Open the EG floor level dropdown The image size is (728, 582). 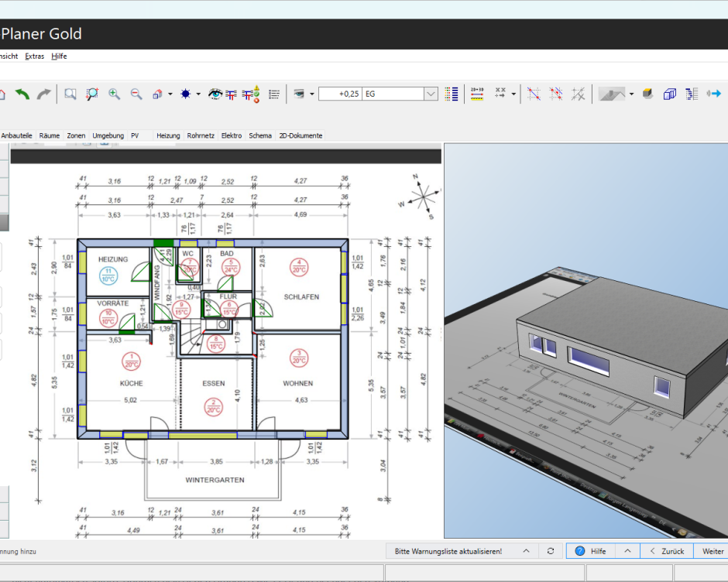click(431, 94)
